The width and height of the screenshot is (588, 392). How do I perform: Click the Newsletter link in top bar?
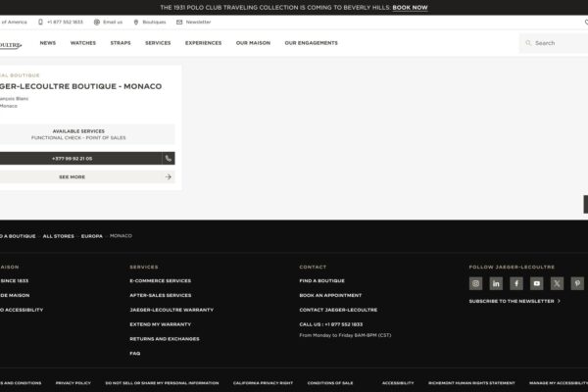point(198,23)
